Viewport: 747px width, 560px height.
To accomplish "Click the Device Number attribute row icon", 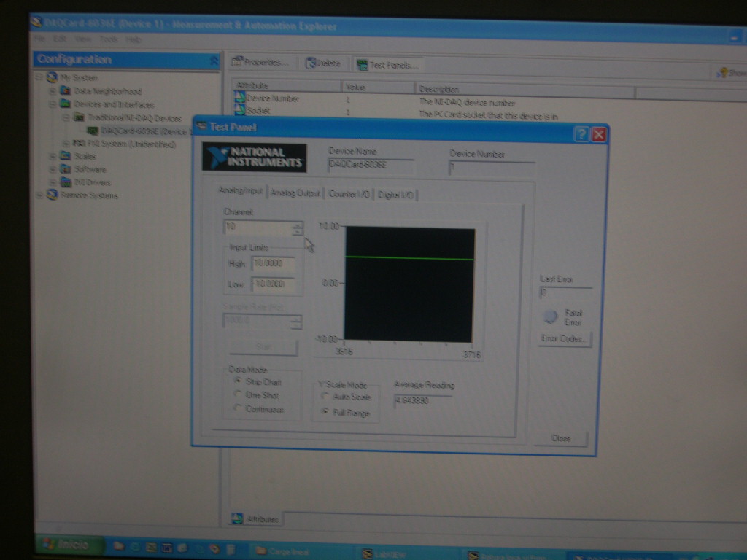I will (239, 98).
